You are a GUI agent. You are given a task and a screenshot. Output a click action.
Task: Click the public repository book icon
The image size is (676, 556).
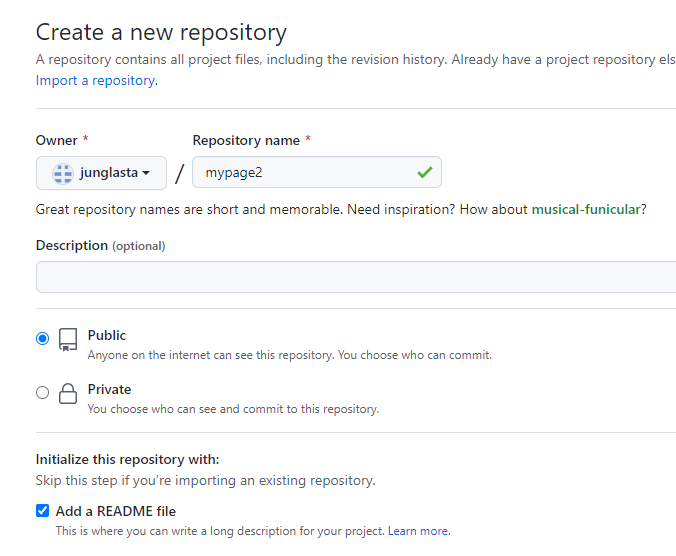(68, 339)
